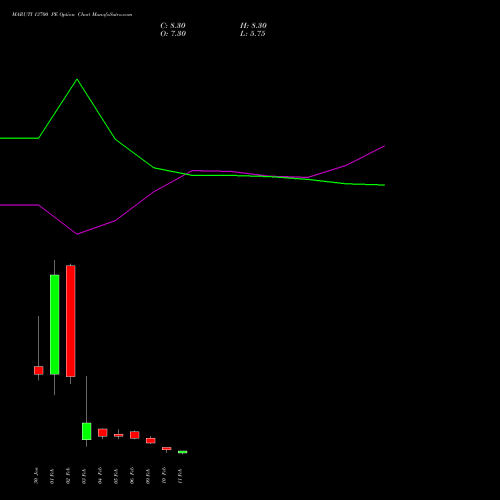
Task: Click the red candle for 06 Feb
Action: click(x=135, y=435)
